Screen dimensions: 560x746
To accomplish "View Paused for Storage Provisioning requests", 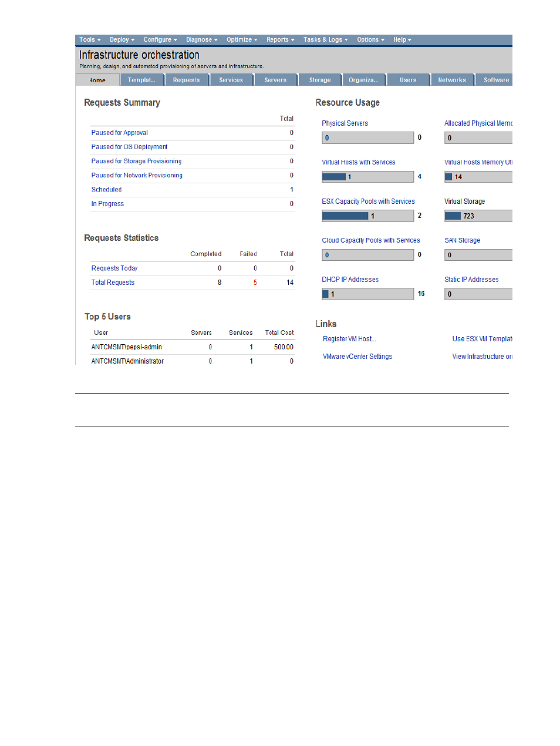I will [x=137, y=161].
